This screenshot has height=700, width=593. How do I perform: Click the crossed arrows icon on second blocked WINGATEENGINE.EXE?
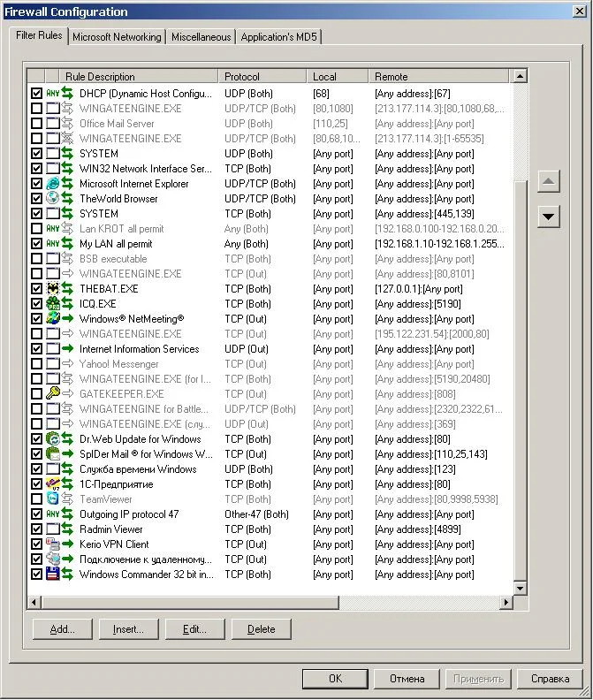[67, 139]
